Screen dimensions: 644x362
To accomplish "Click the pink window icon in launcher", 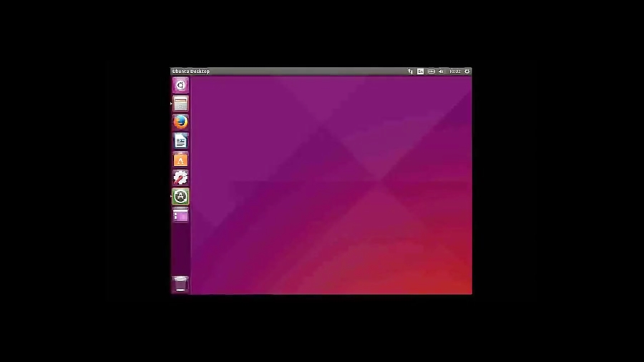I will pos(180,215).
